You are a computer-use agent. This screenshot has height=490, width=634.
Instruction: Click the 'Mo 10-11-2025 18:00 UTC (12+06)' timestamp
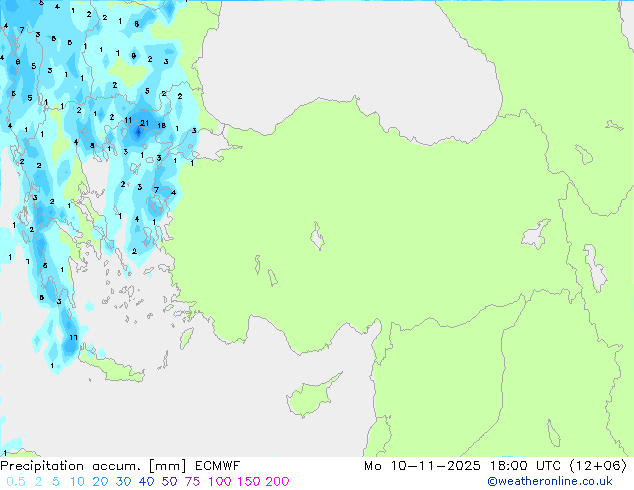[495, 466]
